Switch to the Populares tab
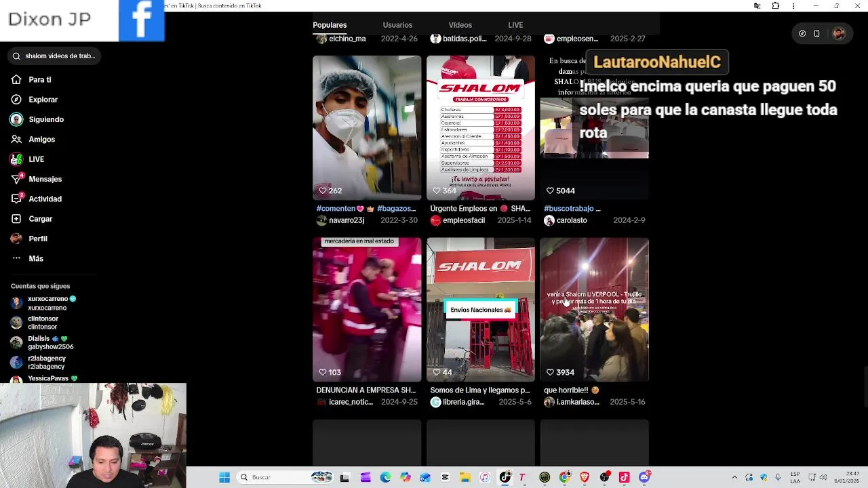This screenshot has height=488, width=868. pos(330,25)
